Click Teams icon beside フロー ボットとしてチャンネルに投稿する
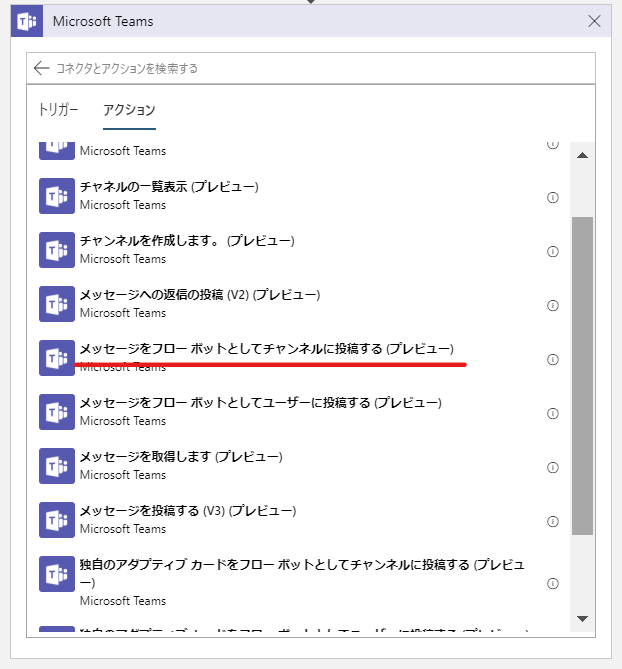Screen dimensions: 622x669 point(57,358)
